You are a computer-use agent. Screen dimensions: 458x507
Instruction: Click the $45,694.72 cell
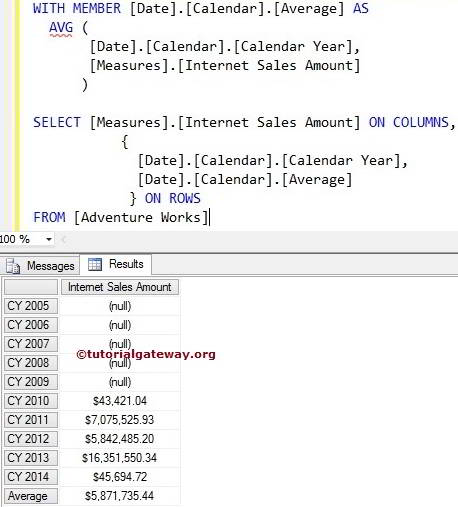[x=120, y=477]
